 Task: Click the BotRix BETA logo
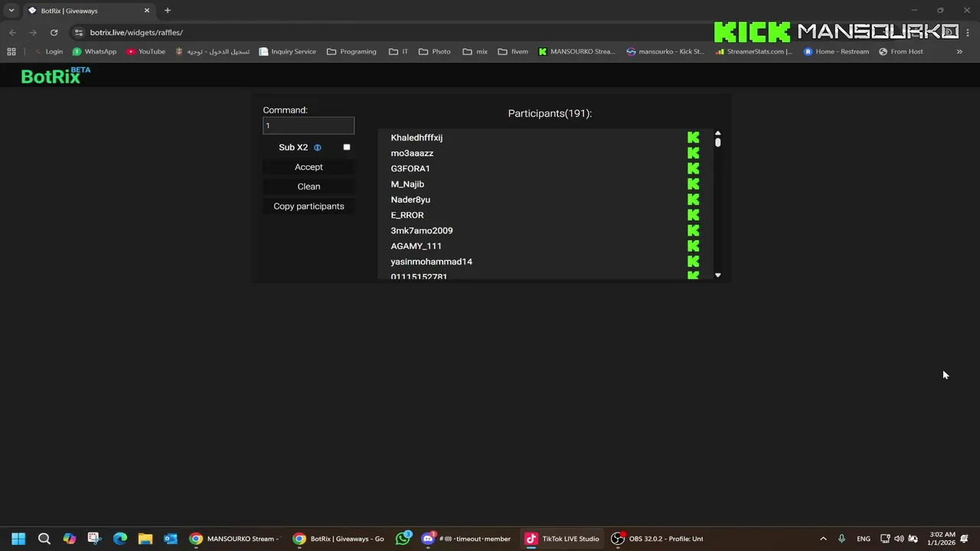point(56,75)
